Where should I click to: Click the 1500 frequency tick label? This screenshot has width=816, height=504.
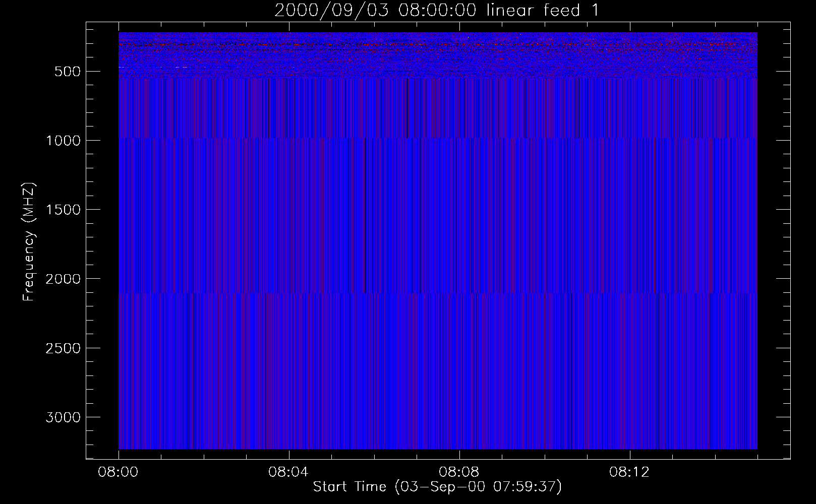pyautogui.click(x=63, y=210)
